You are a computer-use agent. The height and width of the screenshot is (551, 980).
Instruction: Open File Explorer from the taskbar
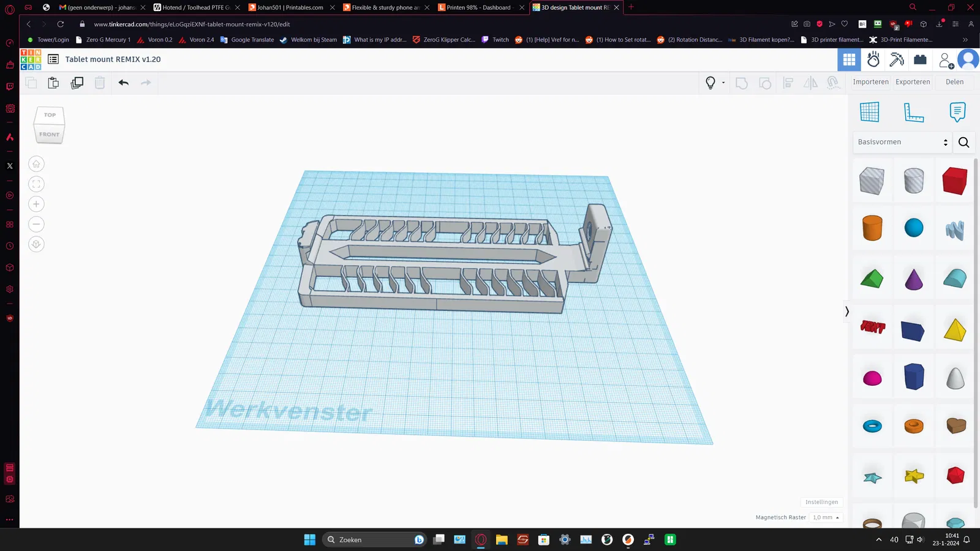(502, 539)
